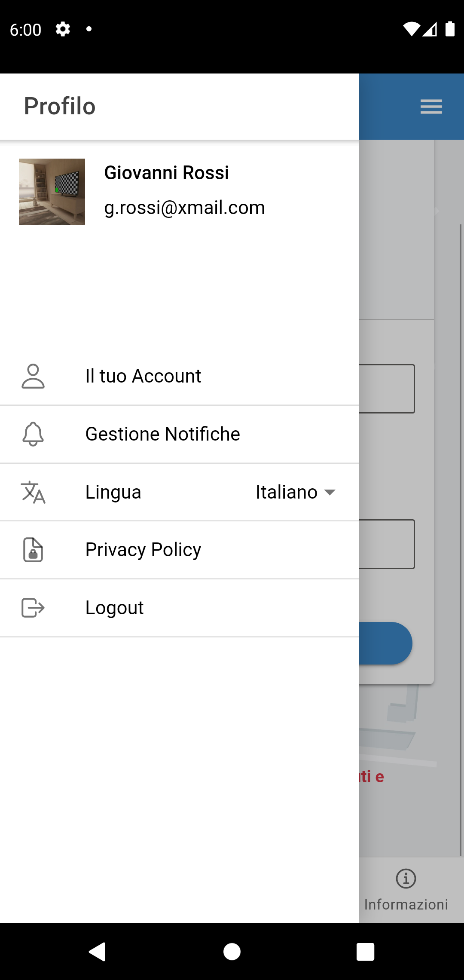Screen dimensions: 464x980
Task: Click the translate language icon
Action: [x=33, y=492]
